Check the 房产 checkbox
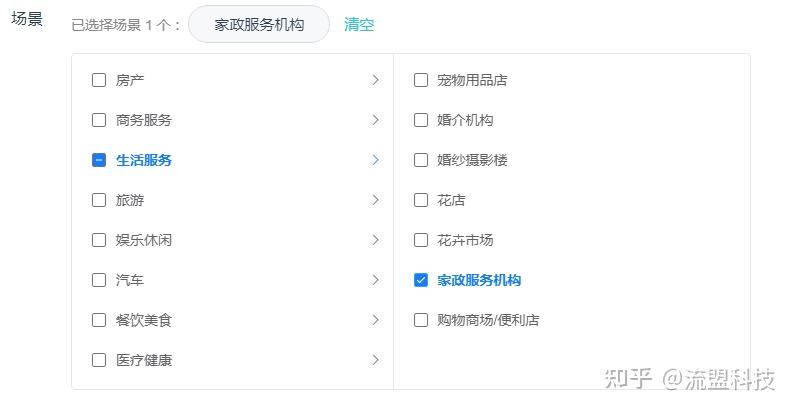The height and width of the screenshot is (412, 795). [x=99, y=80]
